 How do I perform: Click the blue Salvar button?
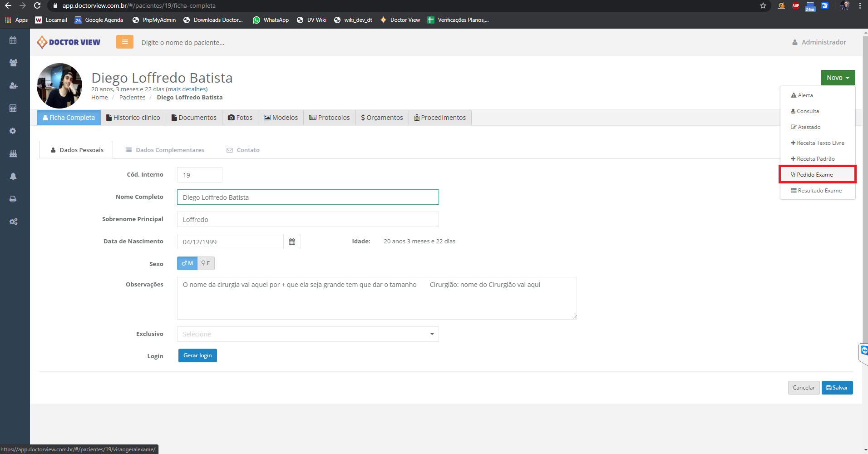(837, 388)
